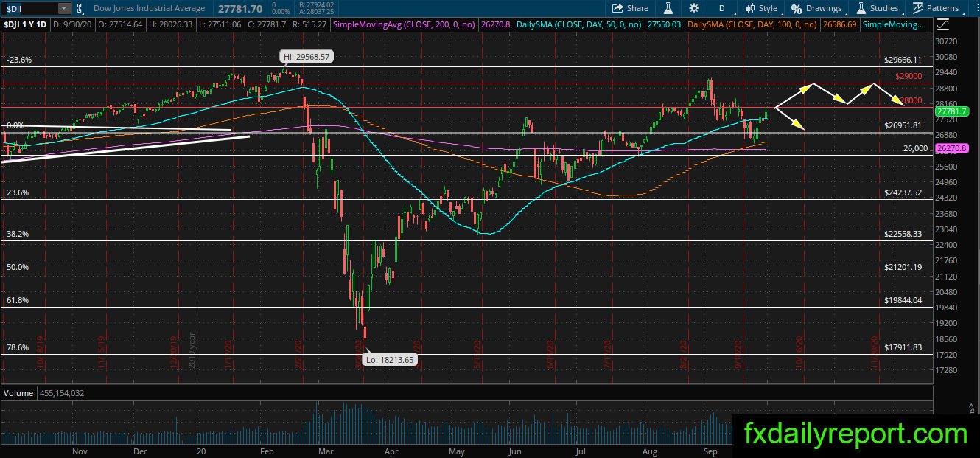Click the $21201.19 Fibonacci level label
Image resolution: width=980 pixels, height=458 pixels.
[x=903, y=267]
